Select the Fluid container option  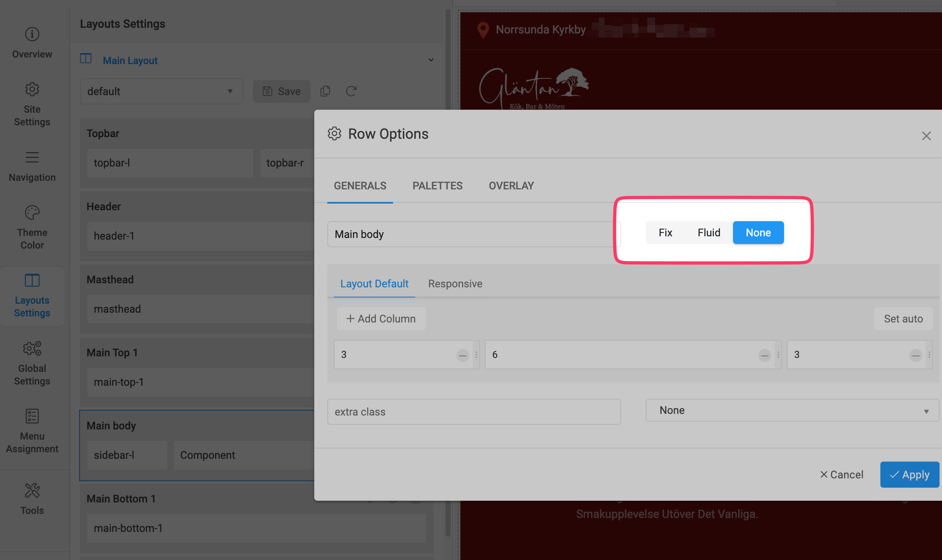(709, 233)
